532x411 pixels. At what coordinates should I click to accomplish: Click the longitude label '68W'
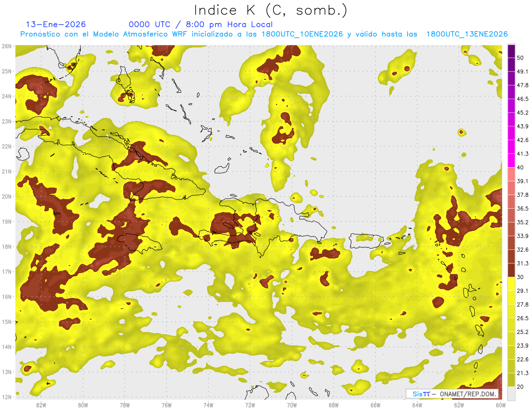[333, 405]
